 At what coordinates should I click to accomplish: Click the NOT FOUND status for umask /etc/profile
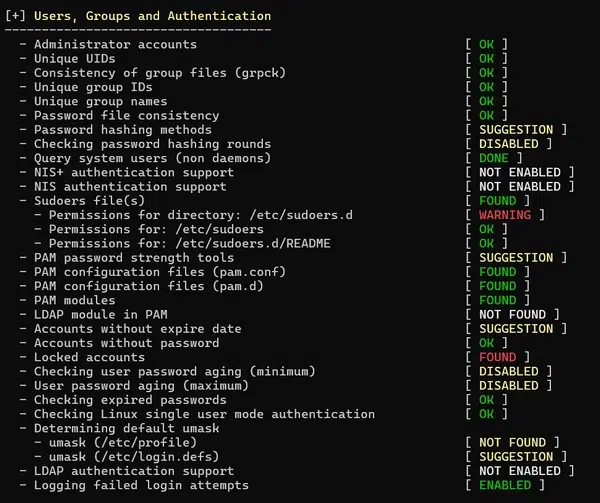(x=512, y=442)
